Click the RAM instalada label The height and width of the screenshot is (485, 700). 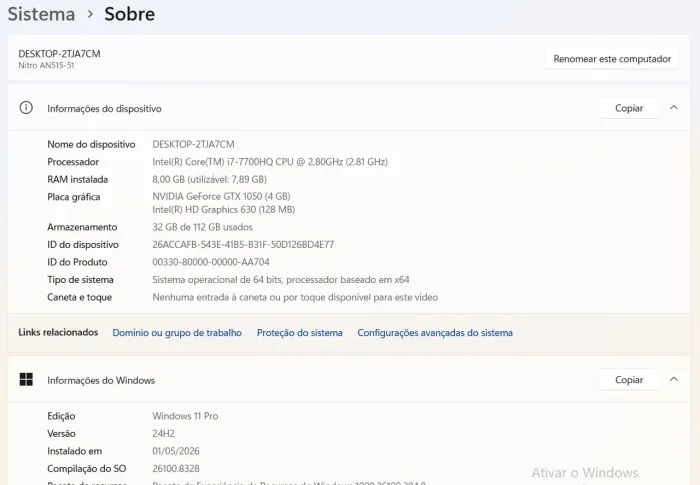click(x=78, y=179)
